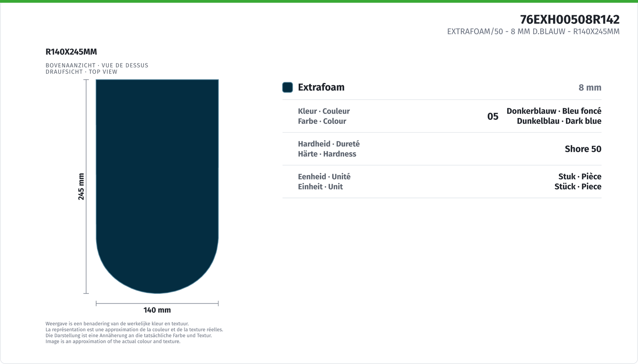638x364 pixels.
Task: Click the 245 mm height dimension label
Action: tap(81, 186)
